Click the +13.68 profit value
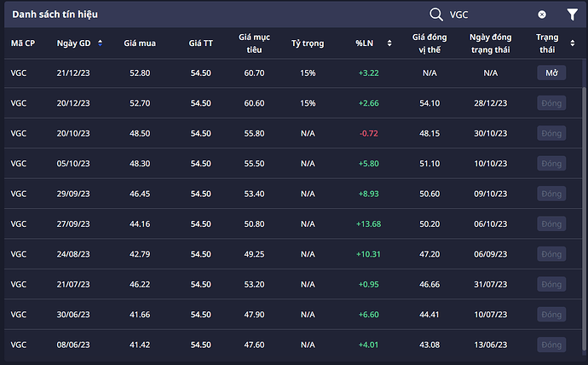This screenshot has width=588, height=365. pos(368,224)
